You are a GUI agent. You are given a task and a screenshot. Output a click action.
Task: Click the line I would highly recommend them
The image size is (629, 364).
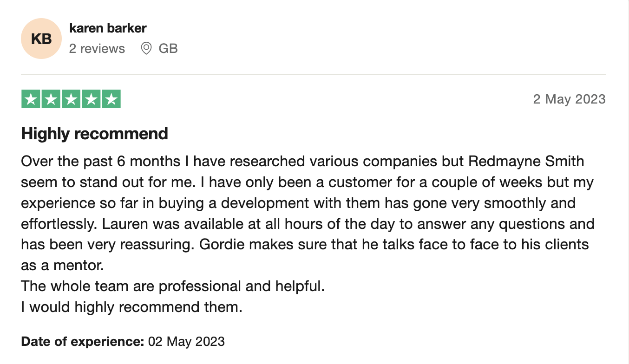[x=132, y=307]
